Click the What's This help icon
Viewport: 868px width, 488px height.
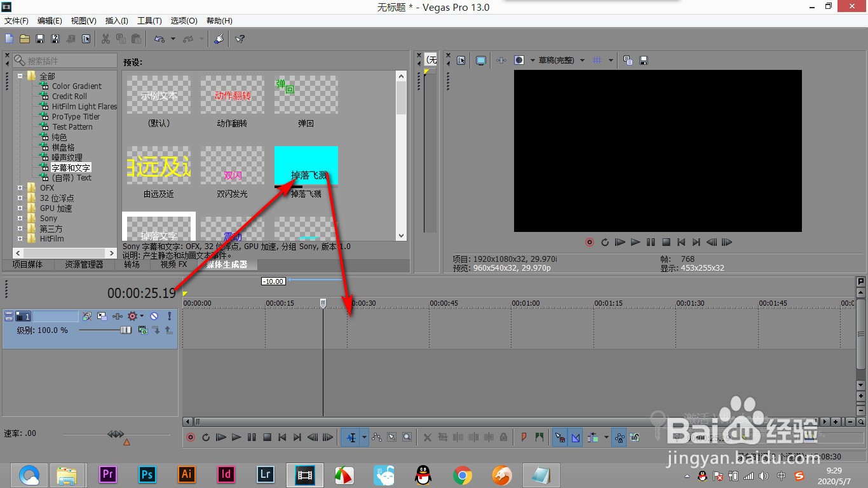[240, 39]
